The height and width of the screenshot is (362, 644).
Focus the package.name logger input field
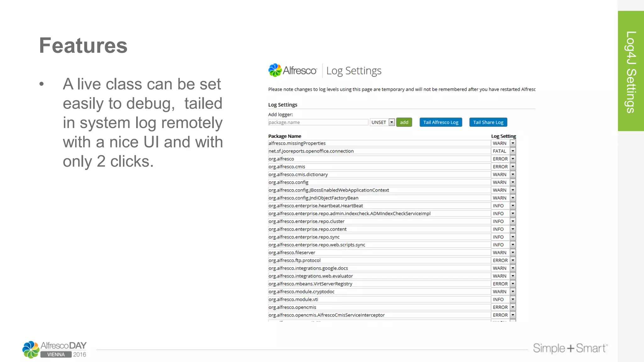point(318,122)
